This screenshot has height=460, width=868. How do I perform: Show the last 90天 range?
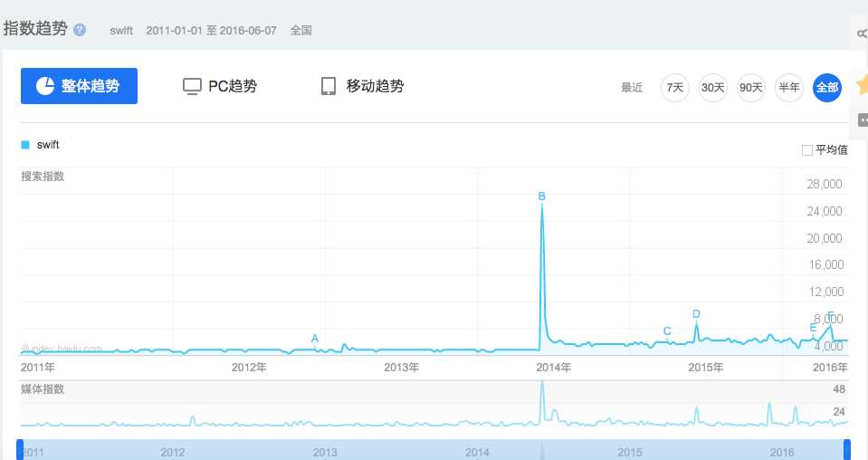[x=751, y=88]
